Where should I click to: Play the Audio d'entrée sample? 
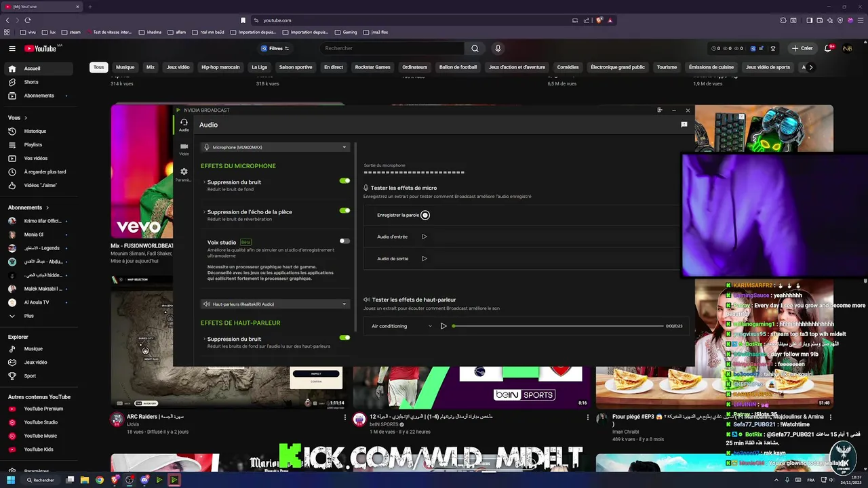[x=425, y=237]
